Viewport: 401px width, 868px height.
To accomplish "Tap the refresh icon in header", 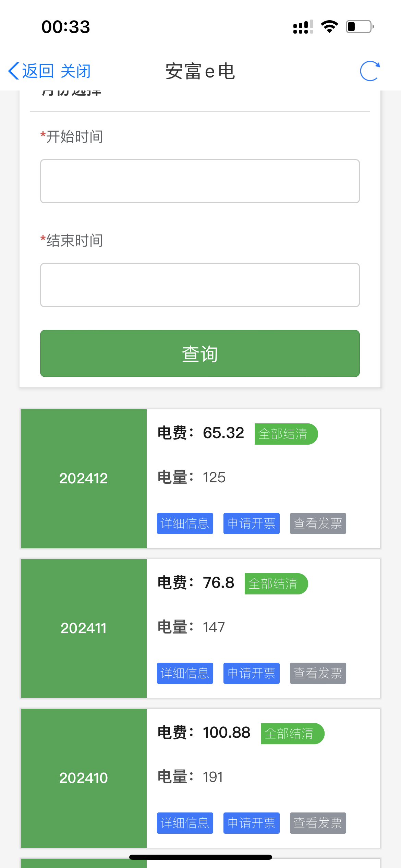I will point(370,71).
